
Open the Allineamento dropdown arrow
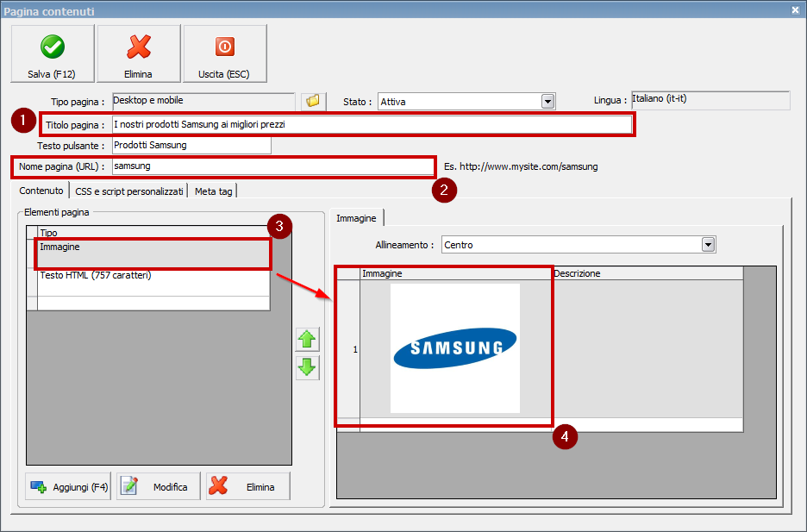click(x=708, y=245)
